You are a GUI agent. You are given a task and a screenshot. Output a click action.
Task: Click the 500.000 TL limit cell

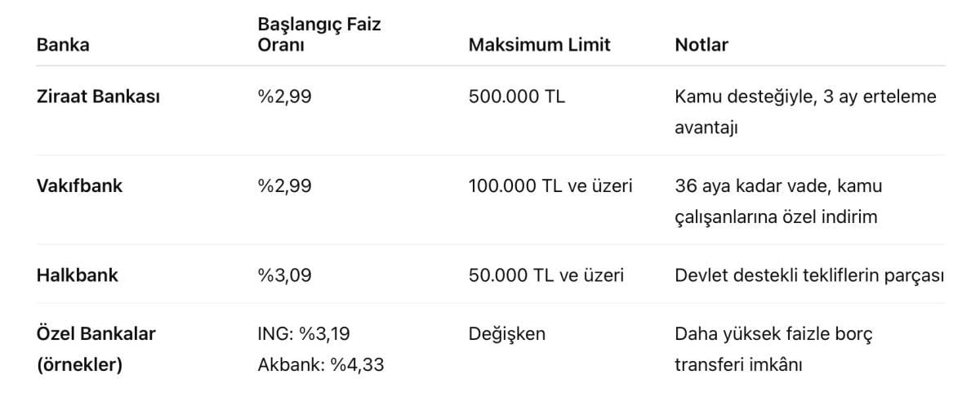(x=516, y=96)
